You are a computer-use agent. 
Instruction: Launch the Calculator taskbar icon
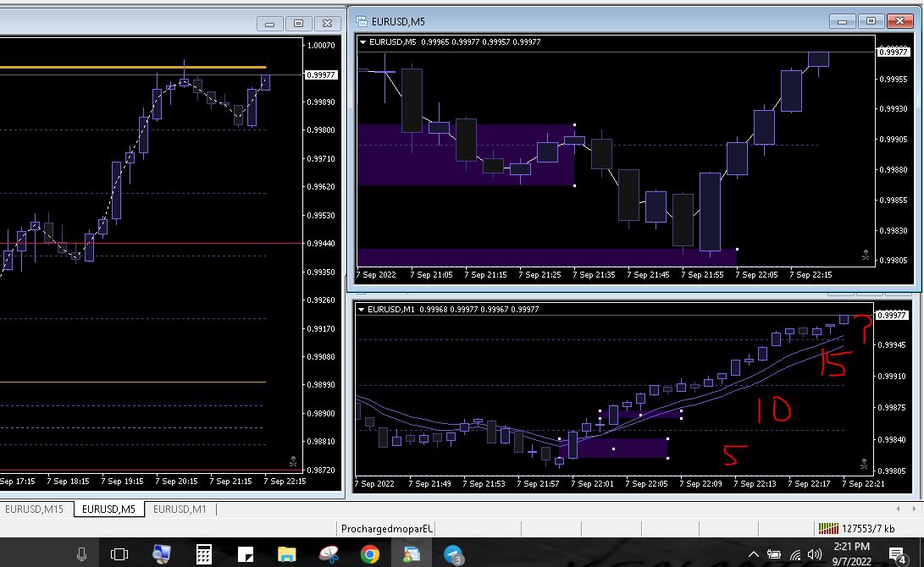[x=203, y=554]
